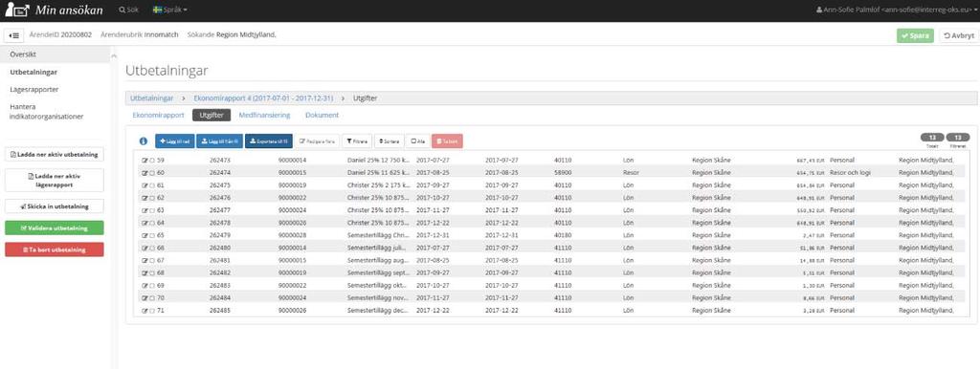Click cell 'Daniel 25% 12 750 k...'
The height and width of the screenshot is (369, 980).
click(378, 161)
